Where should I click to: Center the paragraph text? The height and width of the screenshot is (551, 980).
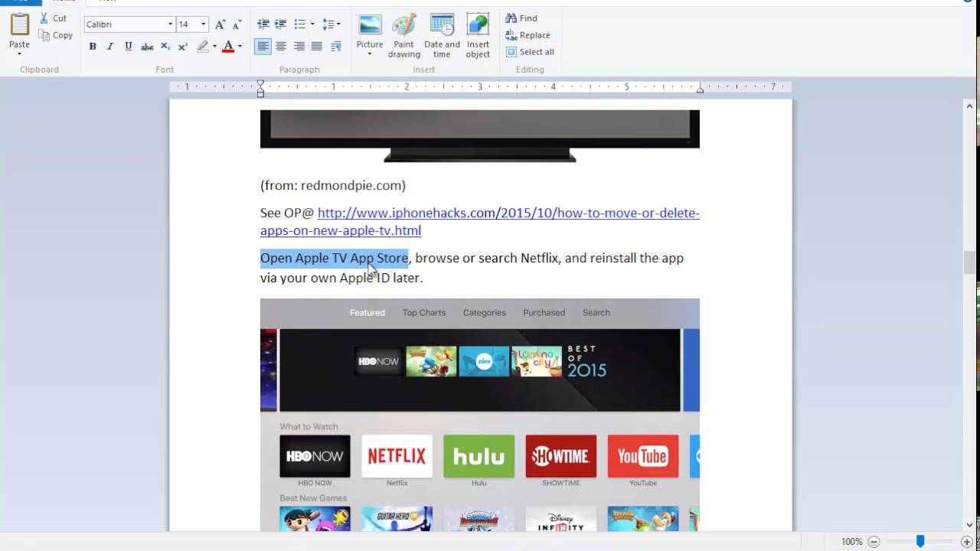coord(281,47)
